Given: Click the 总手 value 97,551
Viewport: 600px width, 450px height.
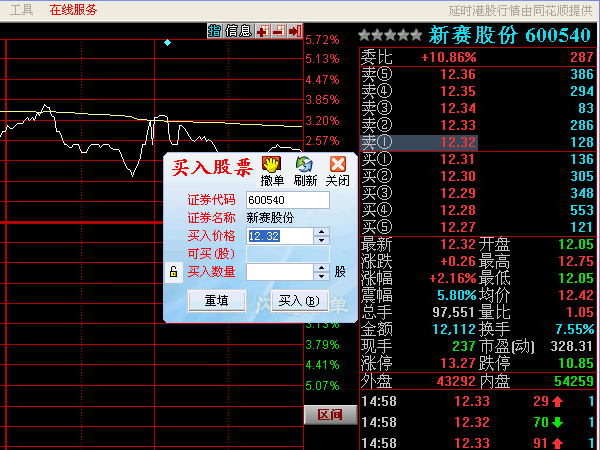Looking at the screenshot, I should pyautogui.click(x=453, y=312).
